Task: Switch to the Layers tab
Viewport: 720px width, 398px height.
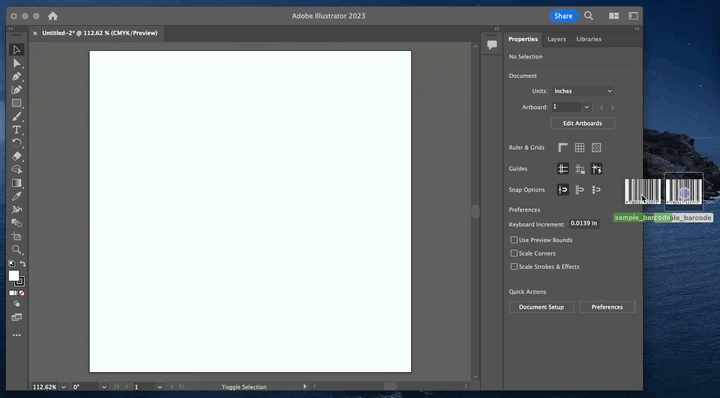Action: pos(557,39)
